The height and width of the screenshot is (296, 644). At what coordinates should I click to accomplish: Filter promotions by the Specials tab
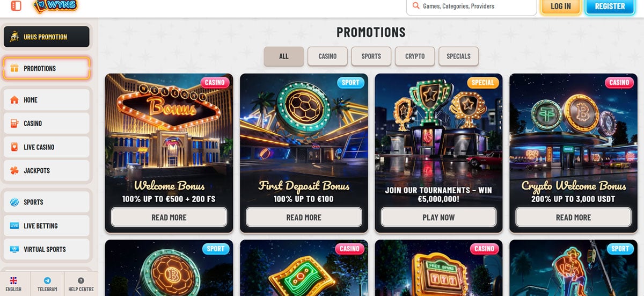pyautogui.click(x=458, y=56)
